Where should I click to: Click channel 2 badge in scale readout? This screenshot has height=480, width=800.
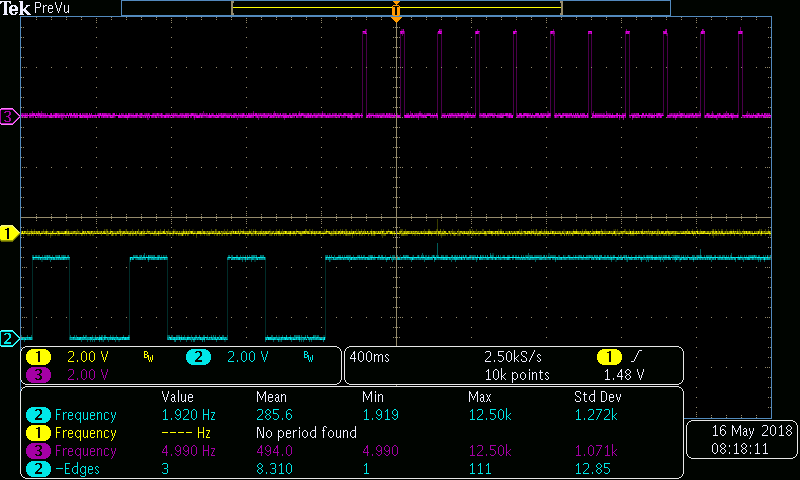click(x=198, y=357)
